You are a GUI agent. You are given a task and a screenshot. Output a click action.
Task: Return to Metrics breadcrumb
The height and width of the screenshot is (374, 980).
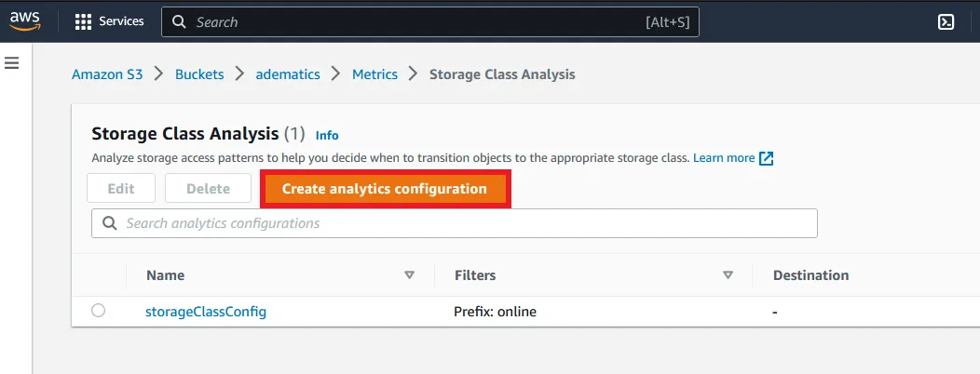(374, 74)
